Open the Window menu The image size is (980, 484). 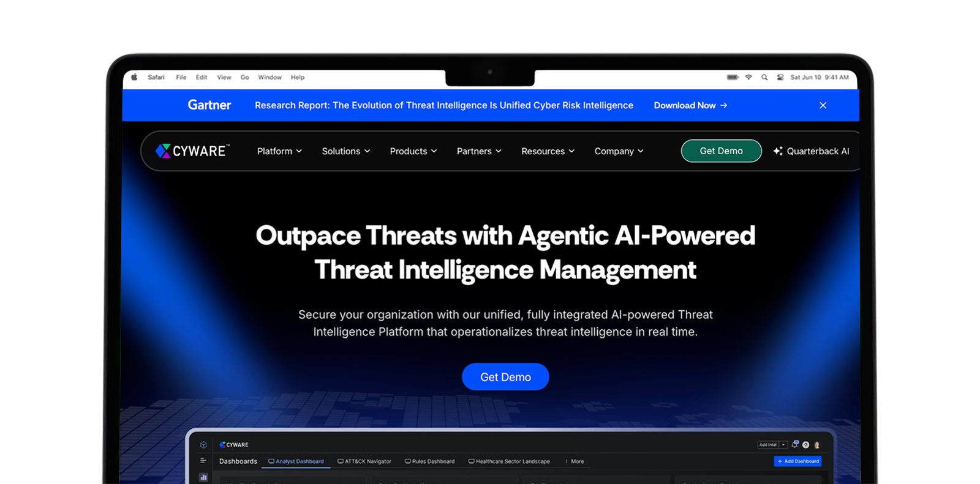pos(270,77)
